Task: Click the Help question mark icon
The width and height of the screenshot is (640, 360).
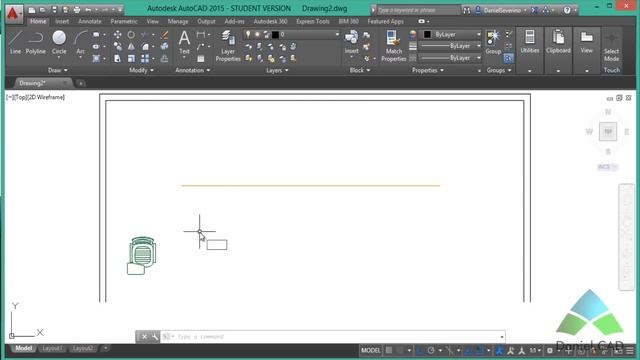Action: click(567, 10)
